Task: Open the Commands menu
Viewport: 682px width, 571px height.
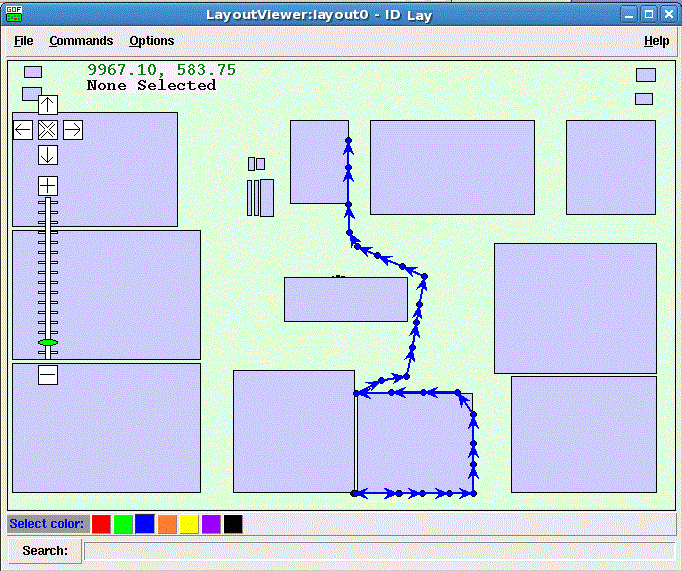Action: [x=81, y=41]
